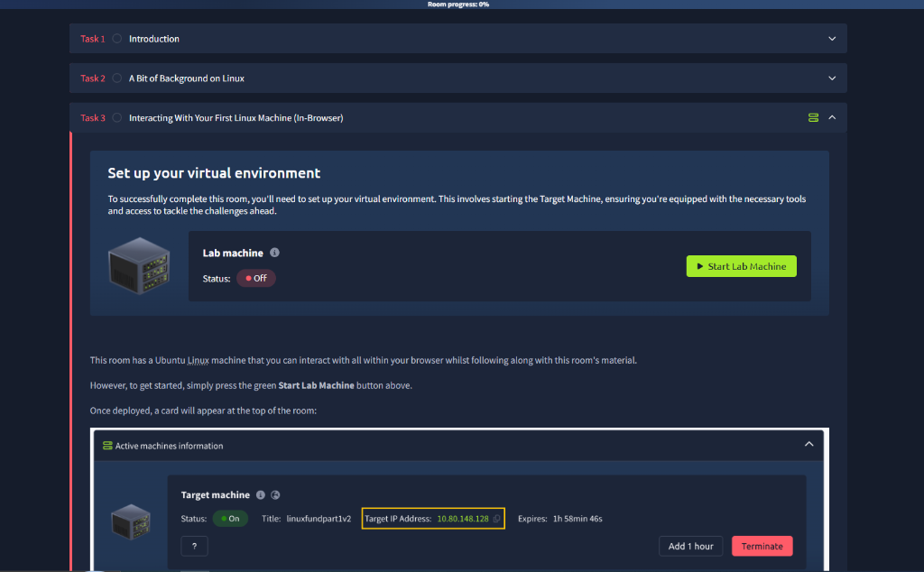Viewport: 924px width, 572px height.
Task: Expand Task 1 Introduction chevron
Action: point(832,39)
